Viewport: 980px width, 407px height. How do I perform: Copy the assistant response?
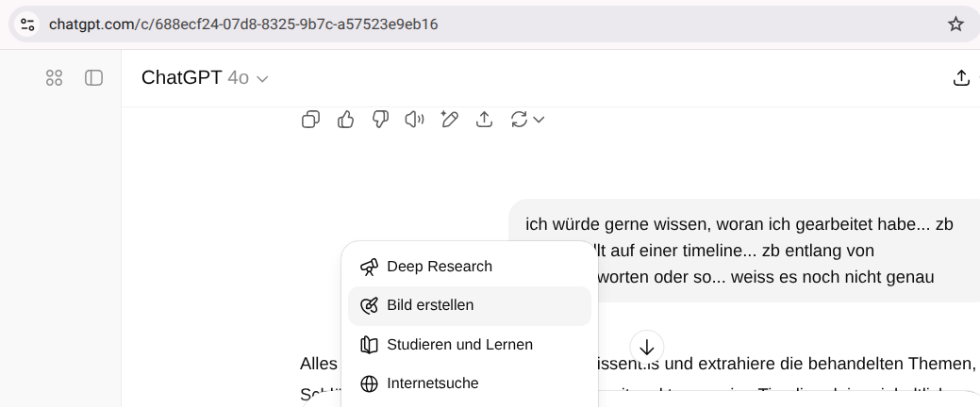tap(310, 119)
